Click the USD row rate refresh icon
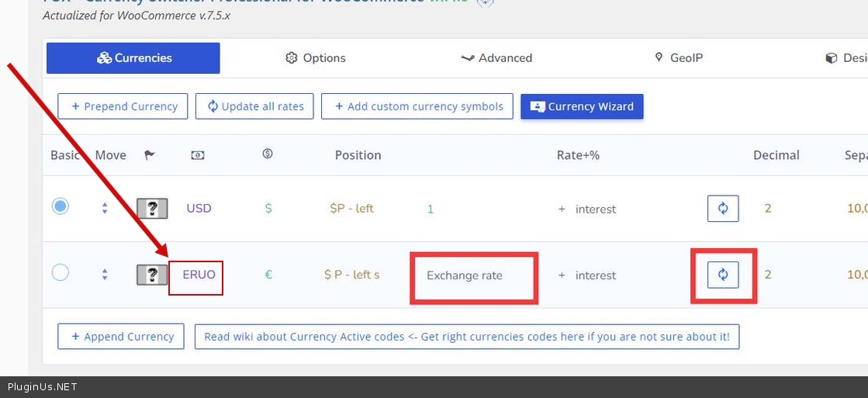The image size is (868, 398). pos(722,209)
